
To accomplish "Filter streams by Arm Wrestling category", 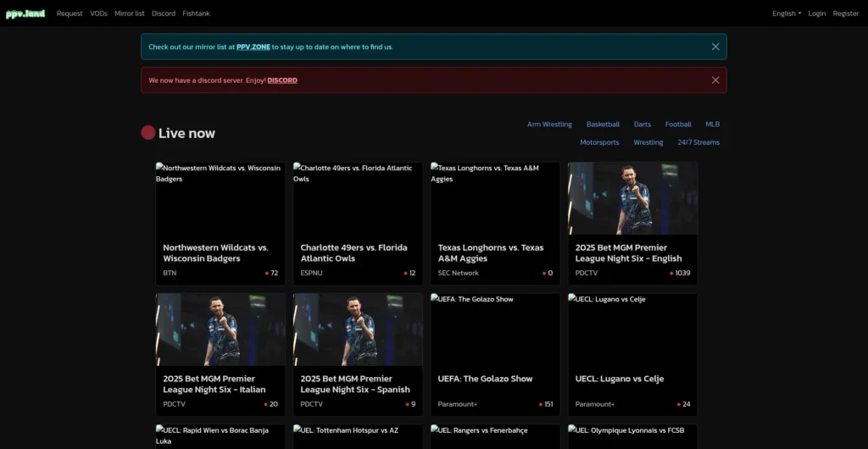I will tap(549, 125).
